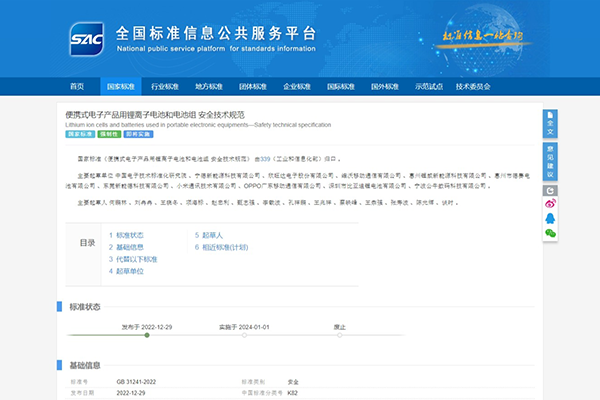Viewport: 600px width, 400px height.
Task: Jump to 1 标准状态 in contents
Action: tap(131, 235)
